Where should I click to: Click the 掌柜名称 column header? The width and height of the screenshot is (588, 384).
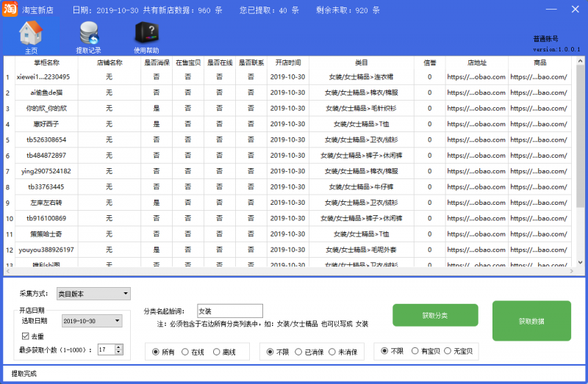[47, 63]
